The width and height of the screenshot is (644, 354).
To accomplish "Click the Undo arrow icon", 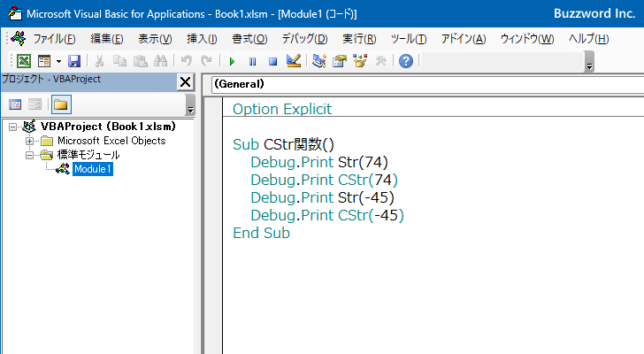I will pos(187,61).
